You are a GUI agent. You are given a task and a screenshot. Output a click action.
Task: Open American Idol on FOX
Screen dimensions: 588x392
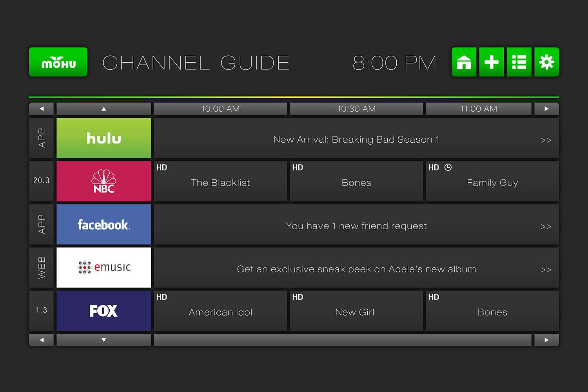220,310
